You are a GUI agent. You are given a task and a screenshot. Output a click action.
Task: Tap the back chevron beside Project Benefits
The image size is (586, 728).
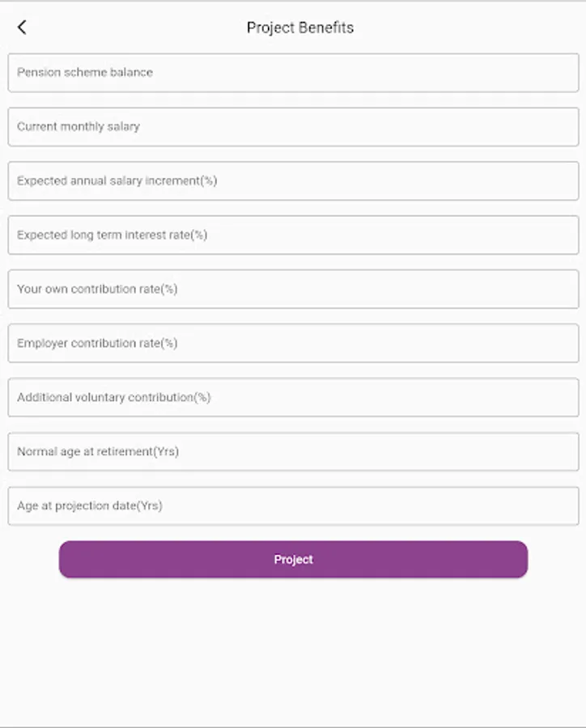pyautogui.click(x=22, y=28)
